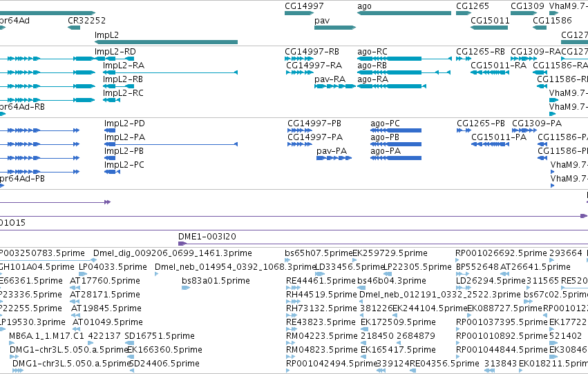Select the DME1-003I20 BAC label

coord(207,237)
